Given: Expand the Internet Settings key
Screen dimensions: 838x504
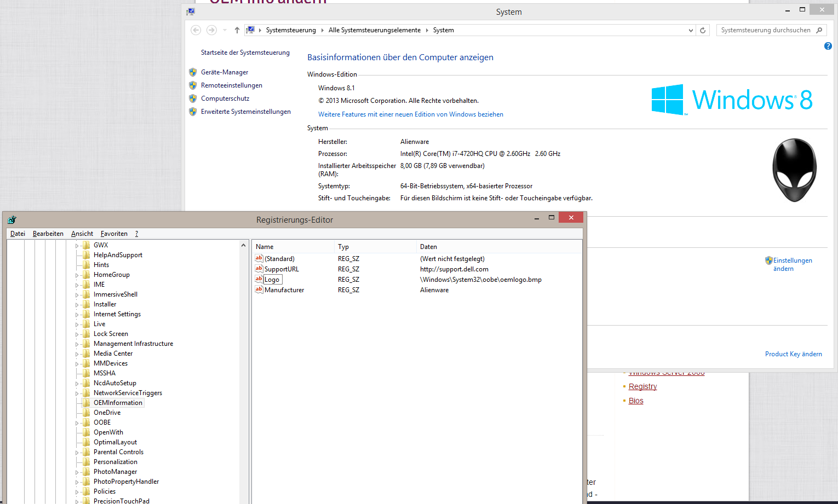Looking at the screenshot, I should click(x=77, y=315).
